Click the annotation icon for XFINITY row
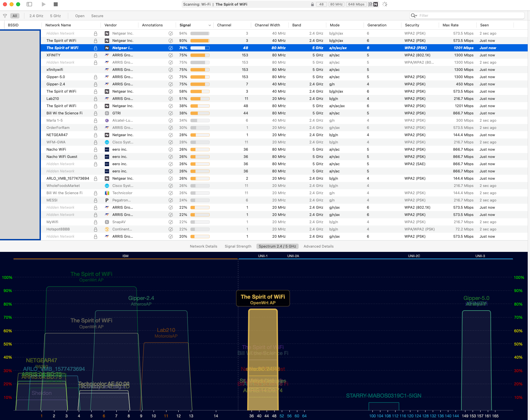Image resolution: width=530 pixels, height=420 pixels. click(171, 55)
